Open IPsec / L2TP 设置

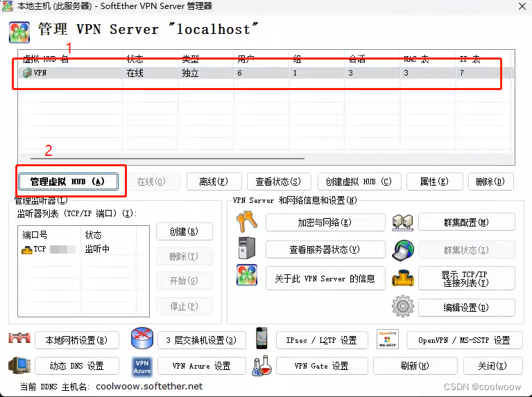click(322, 340)
